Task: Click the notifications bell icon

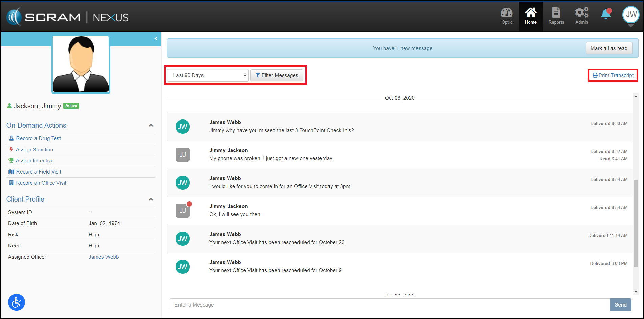Action: coord(606,14)
